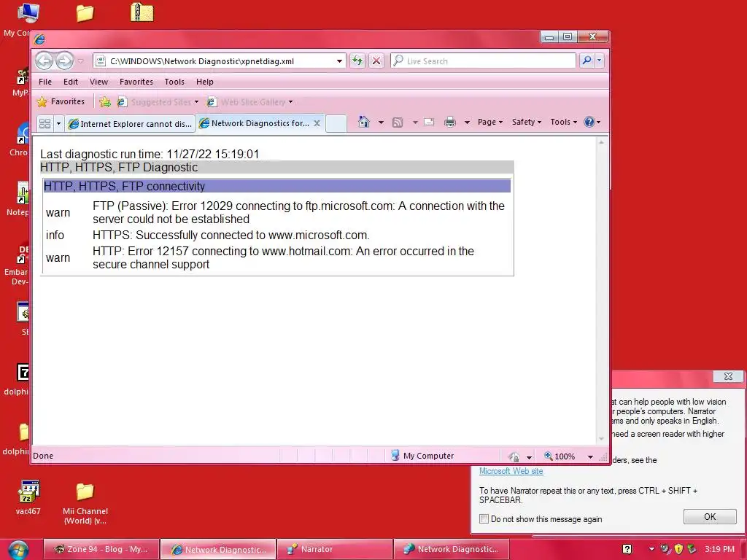Click the HTTP Error 12157 message
This screenshot has height=560, width=747.
point(284,257)
